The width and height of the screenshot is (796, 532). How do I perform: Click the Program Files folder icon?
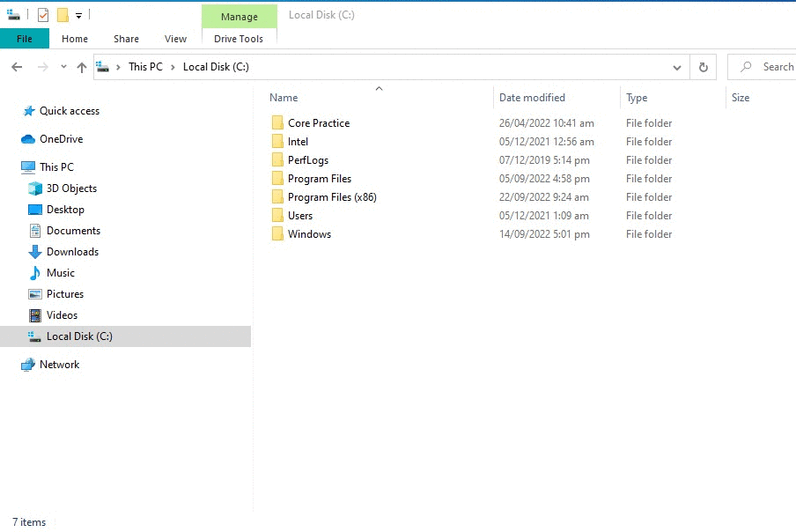[x=277, y=178]
